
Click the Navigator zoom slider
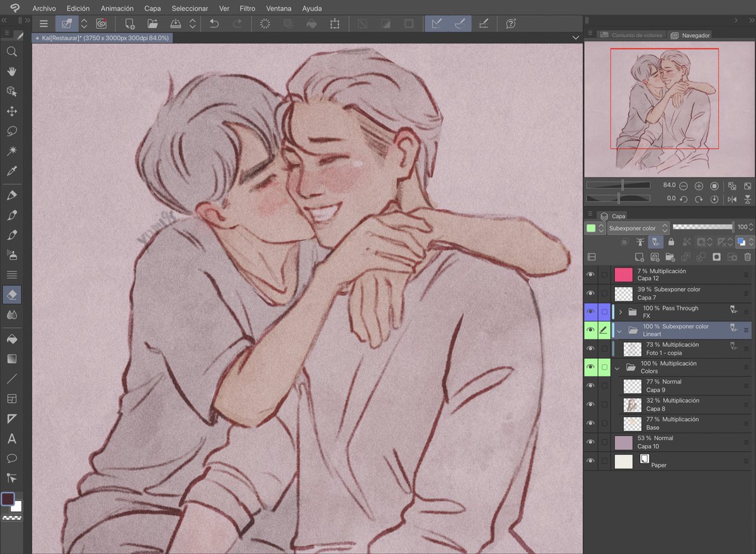618,185
